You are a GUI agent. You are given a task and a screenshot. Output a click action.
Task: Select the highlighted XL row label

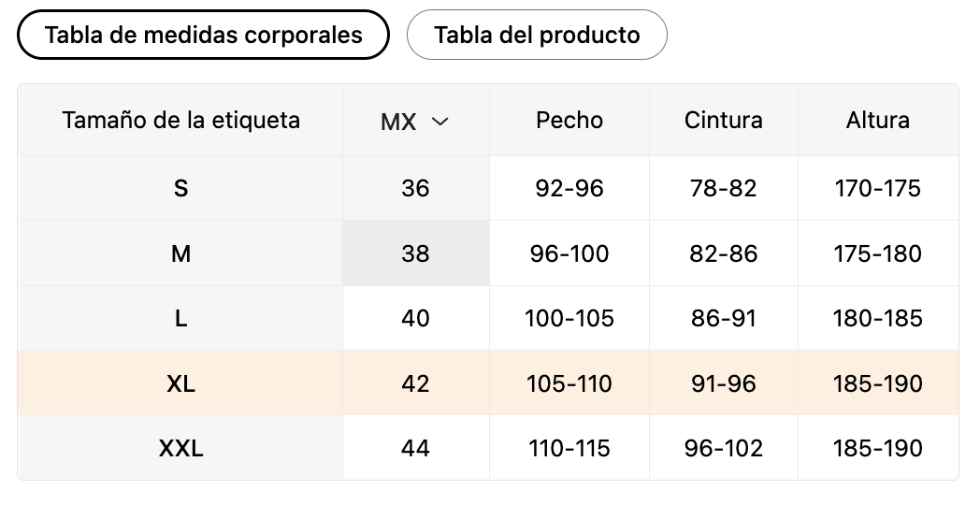click(x=180, y=383)
